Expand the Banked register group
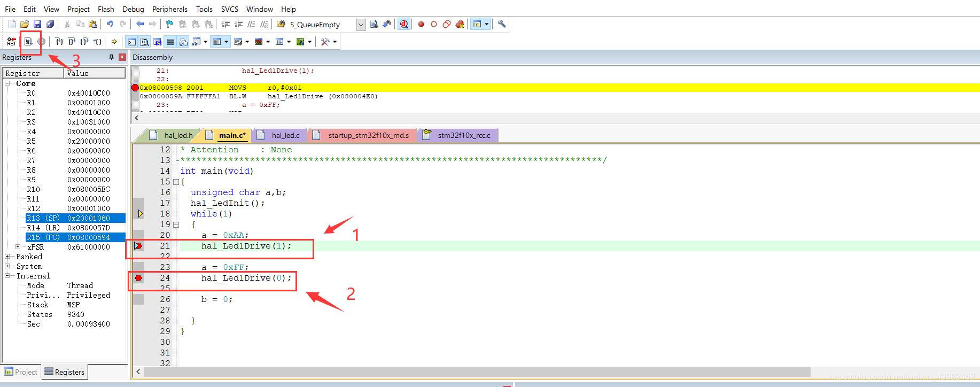 7,257
